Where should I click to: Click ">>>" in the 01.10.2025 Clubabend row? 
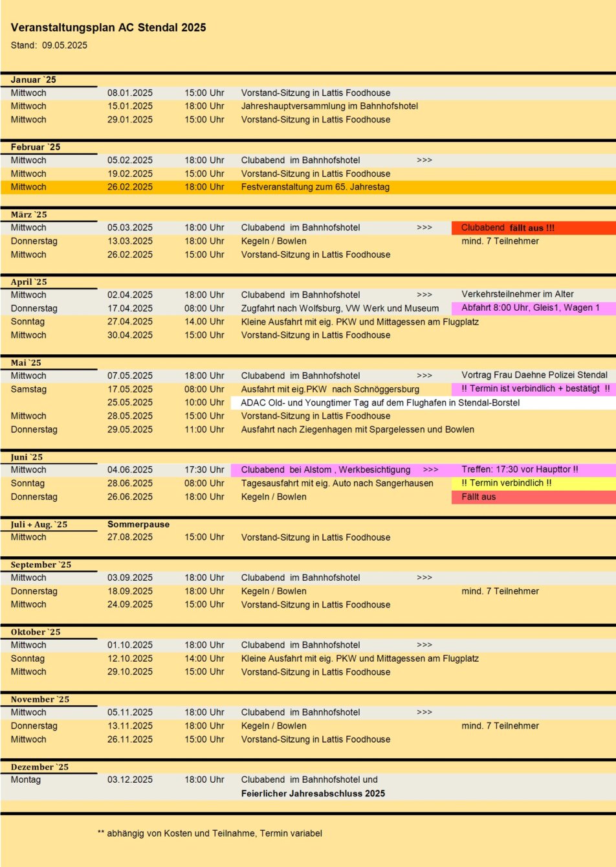tap(424, 645)
